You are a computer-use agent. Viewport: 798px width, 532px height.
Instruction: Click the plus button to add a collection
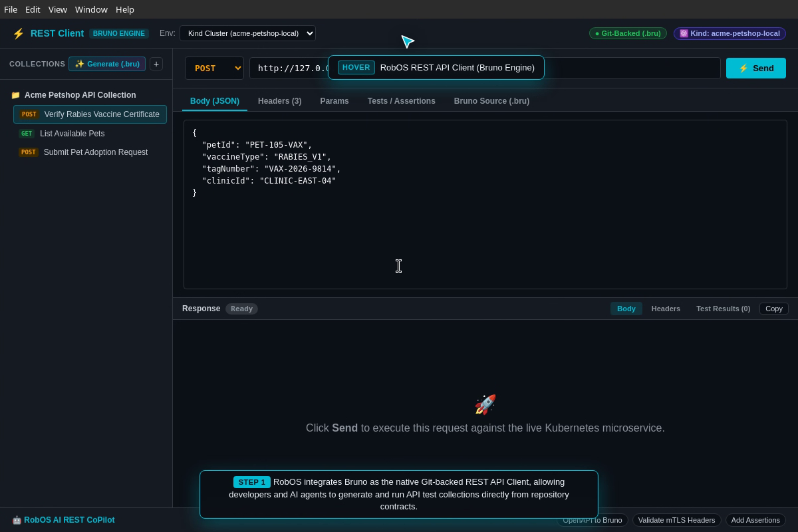tap(156, 64)
